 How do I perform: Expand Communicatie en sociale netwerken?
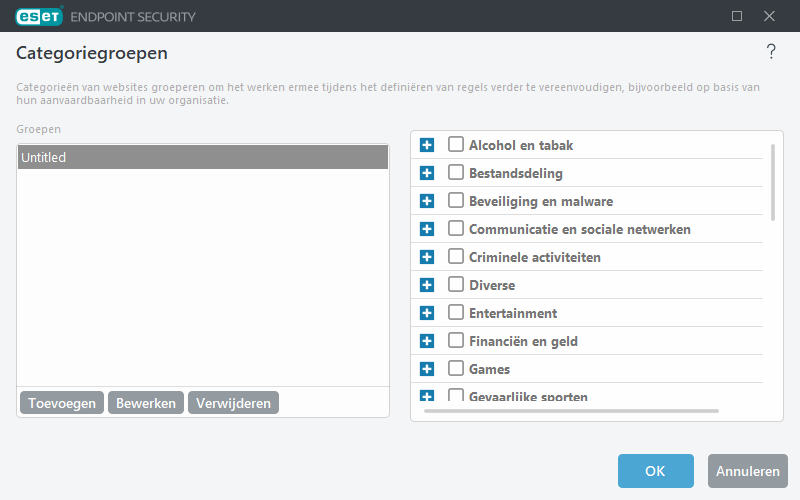(427, 229)
